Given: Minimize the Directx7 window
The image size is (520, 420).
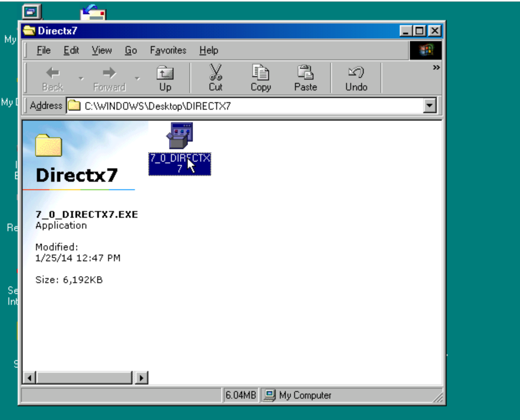Looking at the screenshot, I should 405,31.
